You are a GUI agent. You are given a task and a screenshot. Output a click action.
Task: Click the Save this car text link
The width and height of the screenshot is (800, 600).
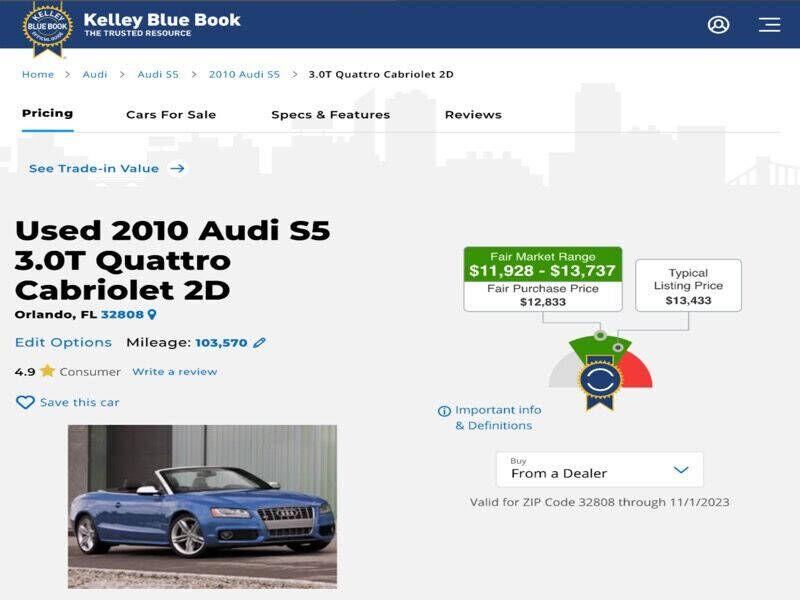(80, 403)
